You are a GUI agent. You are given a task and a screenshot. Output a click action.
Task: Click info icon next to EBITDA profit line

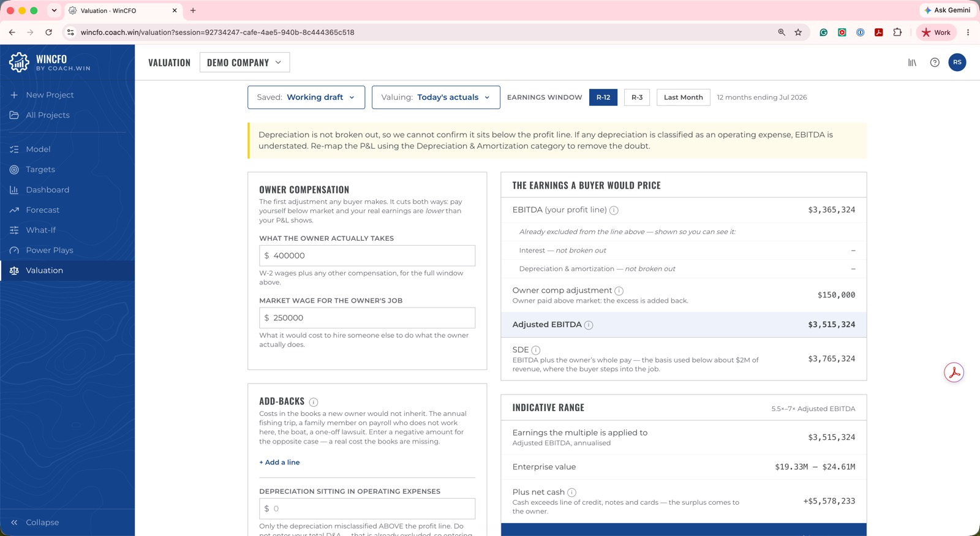614,210
